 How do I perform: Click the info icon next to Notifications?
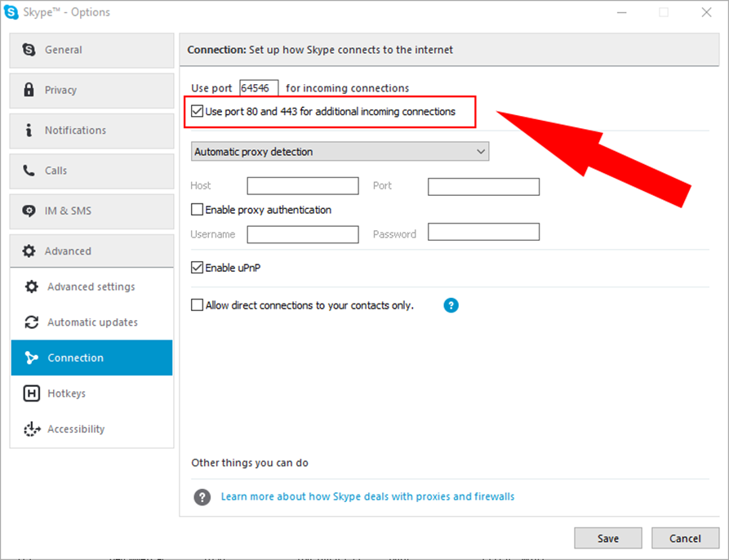tap(29, 130)
